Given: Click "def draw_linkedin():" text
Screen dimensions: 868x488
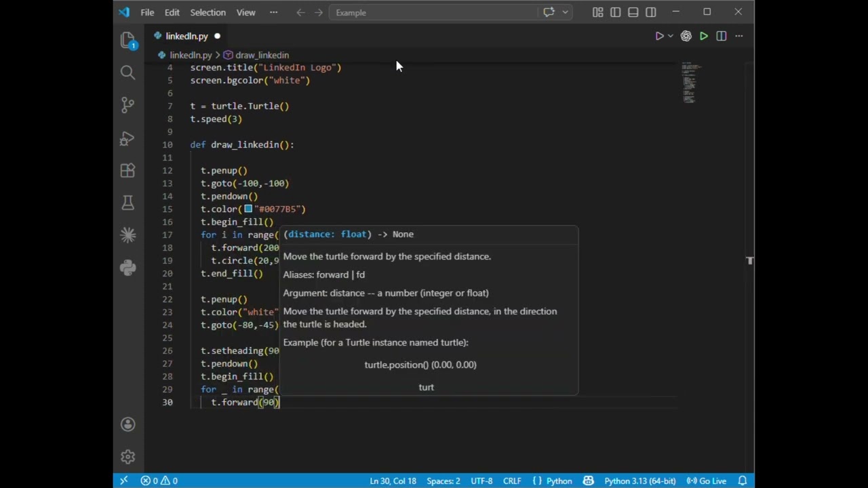Looking at the screenshot, I should coord(242,144).
